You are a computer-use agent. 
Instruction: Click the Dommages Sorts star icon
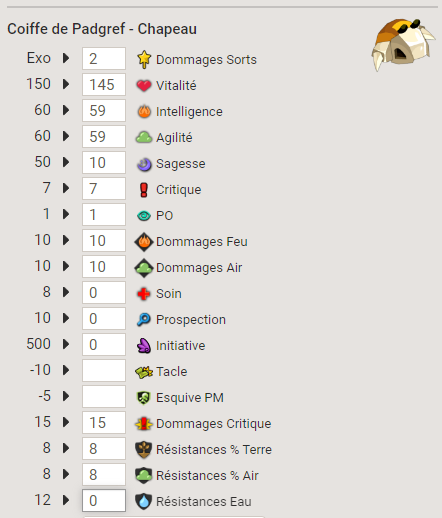pyautogui.click(x=144, y=59)
